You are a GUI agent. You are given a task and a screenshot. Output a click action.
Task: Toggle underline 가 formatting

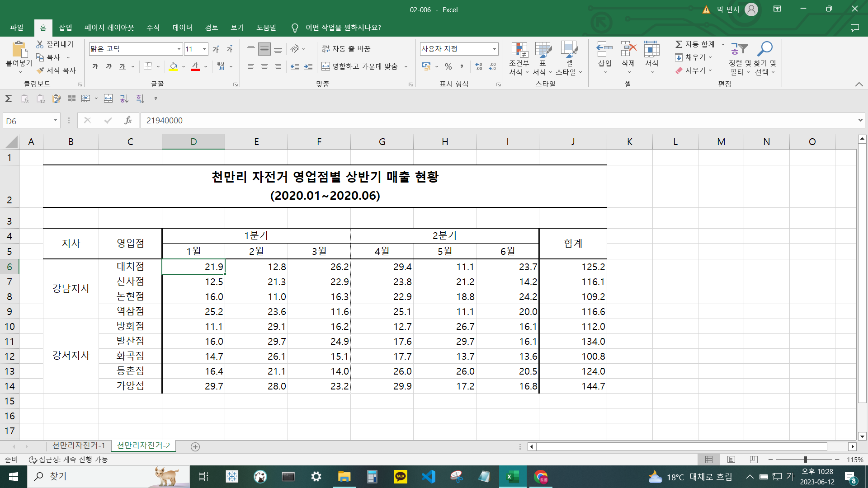pos(123,66)
